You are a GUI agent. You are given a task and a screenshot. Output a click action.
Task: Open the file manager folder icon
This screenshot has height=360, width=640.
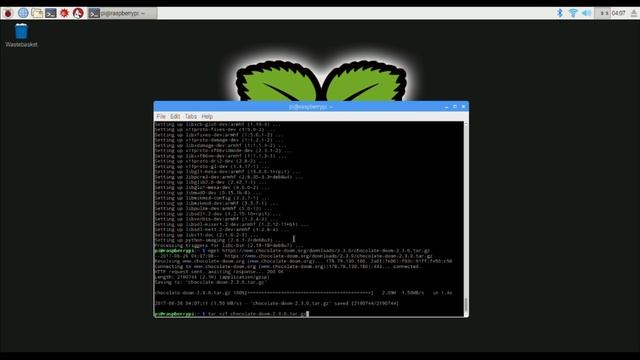[37, 13]
